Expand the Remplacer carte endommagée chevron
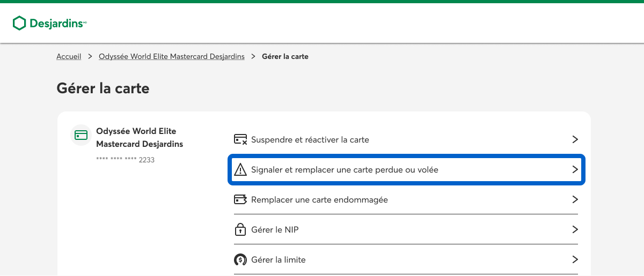This screenshot has height=276, width=644. pos(575,200)
